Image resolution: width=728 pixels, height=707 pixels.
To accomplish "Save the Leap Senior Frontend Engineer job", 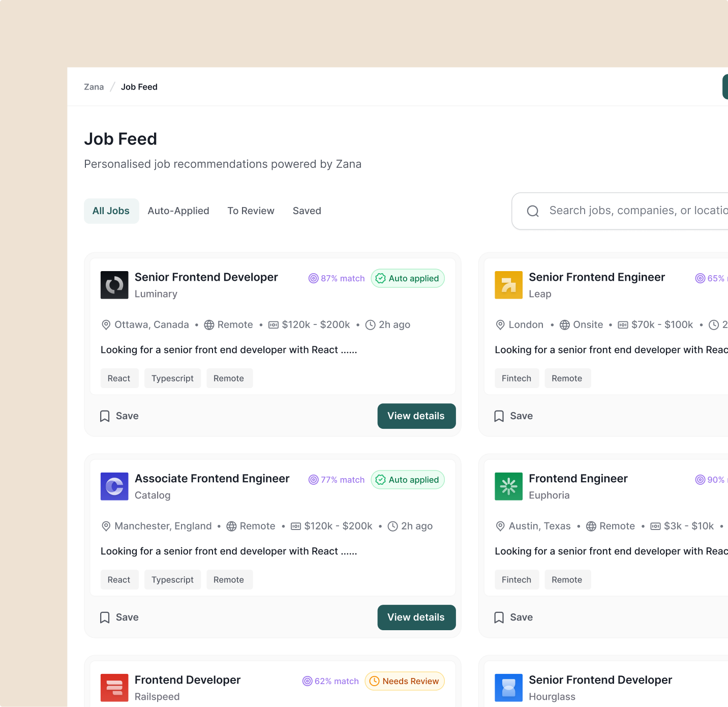I will [x=514, y=416].
